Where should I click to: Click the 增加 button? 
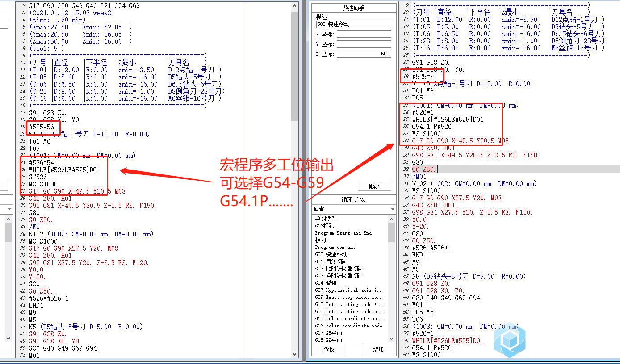[378, 349]
